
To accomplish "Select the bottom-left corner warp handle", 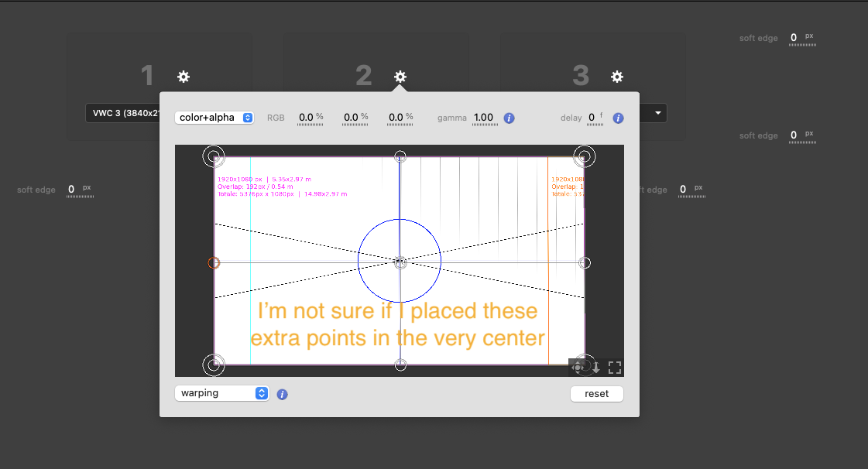I will (x=214, y=365).
